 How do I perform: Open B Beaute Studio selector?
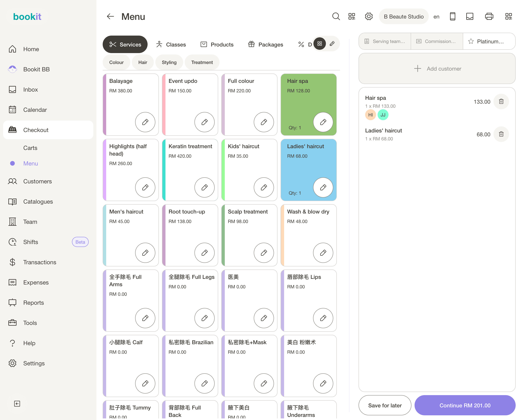(403, 17)
